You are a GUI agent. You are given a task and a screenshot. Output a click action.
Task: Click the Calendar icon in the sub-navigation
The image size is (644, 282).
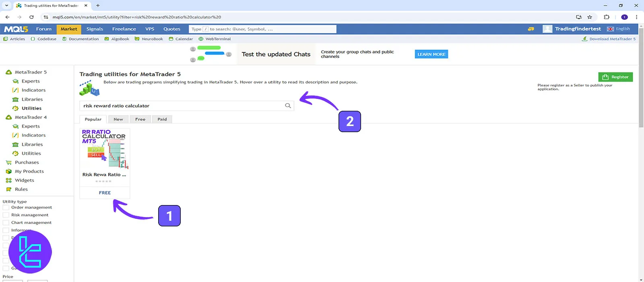[171, 39]
